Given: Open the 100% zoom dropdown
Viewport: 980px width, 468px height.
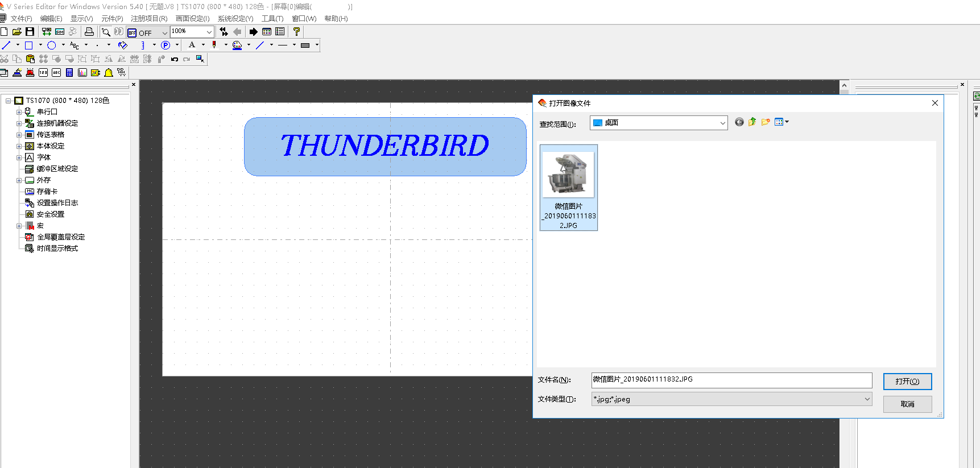Looking at the screenshot, I should coord(209,32).
